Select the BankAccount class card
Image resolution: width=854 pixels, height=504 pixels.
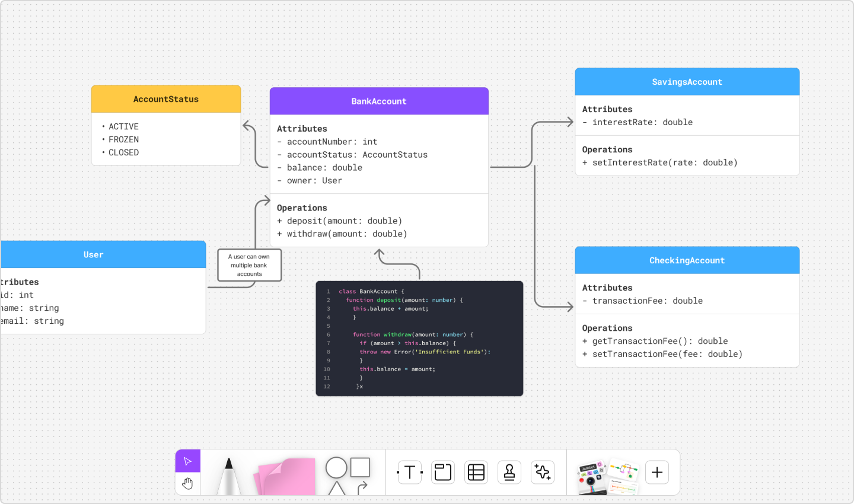pyautogui.click(x=379, y=101)
